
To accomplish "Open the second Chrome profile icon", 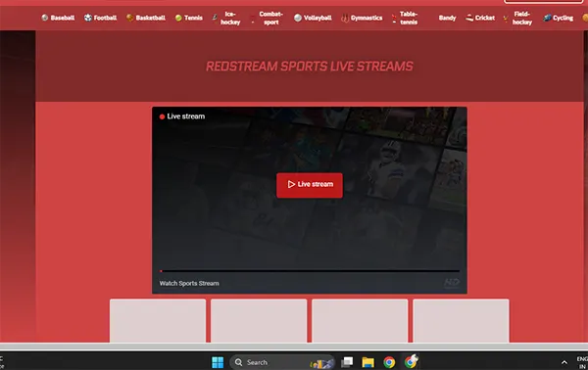I will tap(411, 362).
